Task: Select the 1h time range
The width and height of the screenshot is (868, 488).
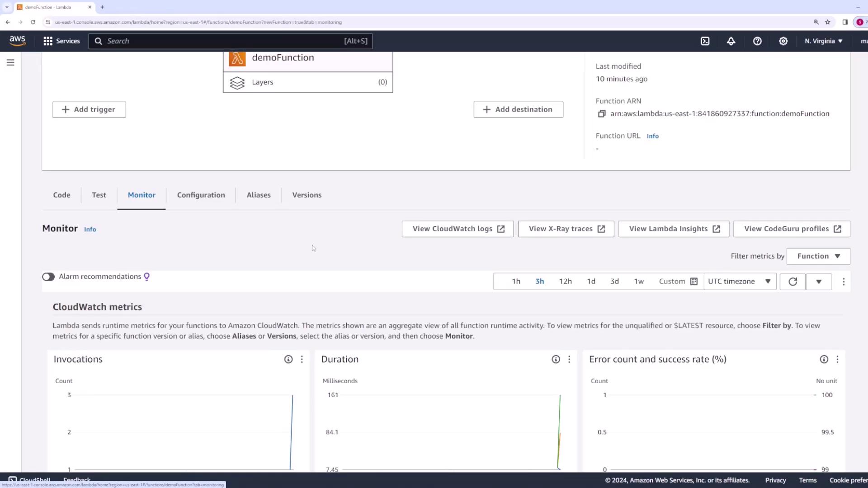Action: click(516, 281)
